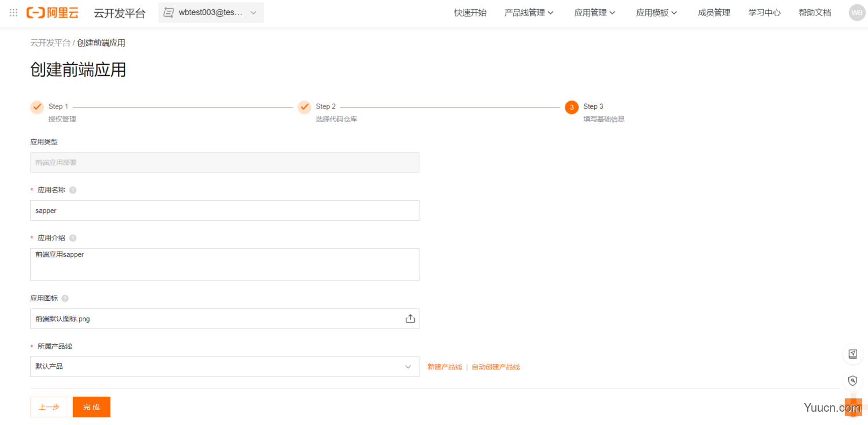Click the floating feedback edit icon
Image resolution: width=868 pixels, height=425 pixels.
[x=852, y=354]
